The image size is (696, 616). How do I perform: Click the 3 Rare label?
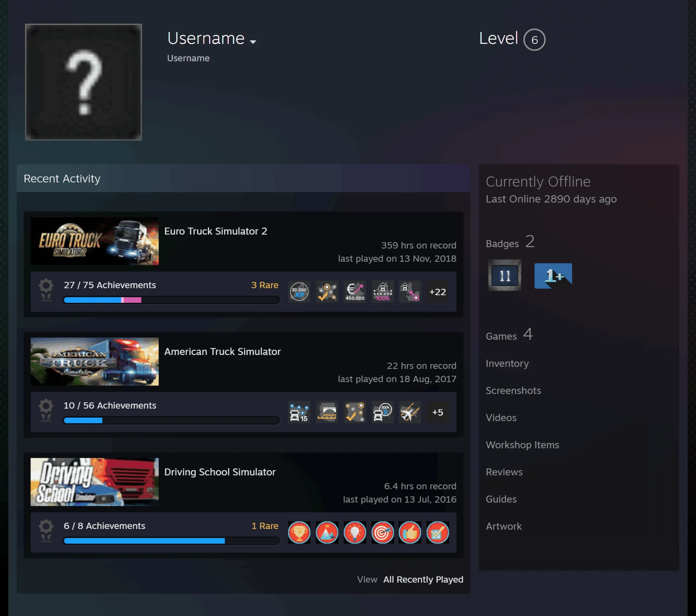pos(265,285)
